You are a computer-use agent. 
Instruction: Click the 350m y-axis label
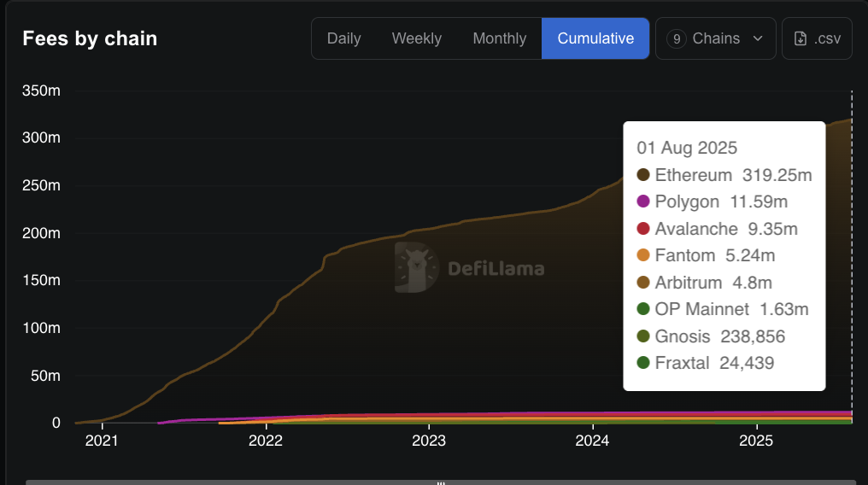(41, 91)
